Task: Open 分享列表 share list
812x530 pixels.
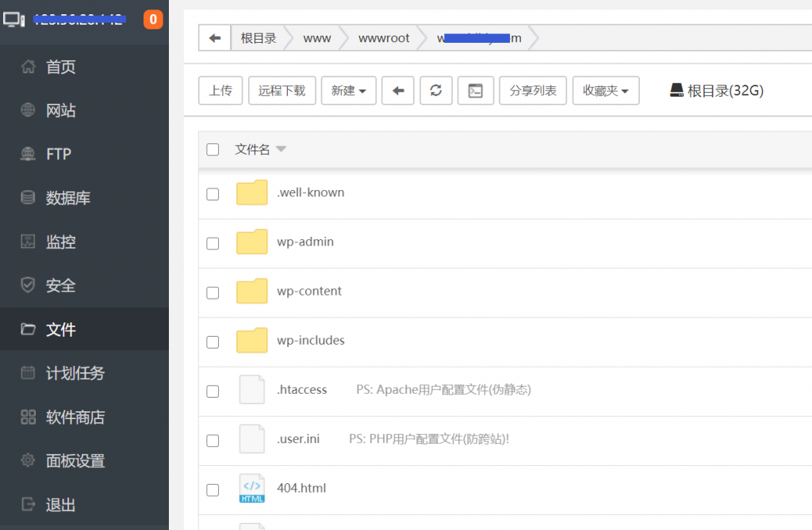Action: coord(532,90)
